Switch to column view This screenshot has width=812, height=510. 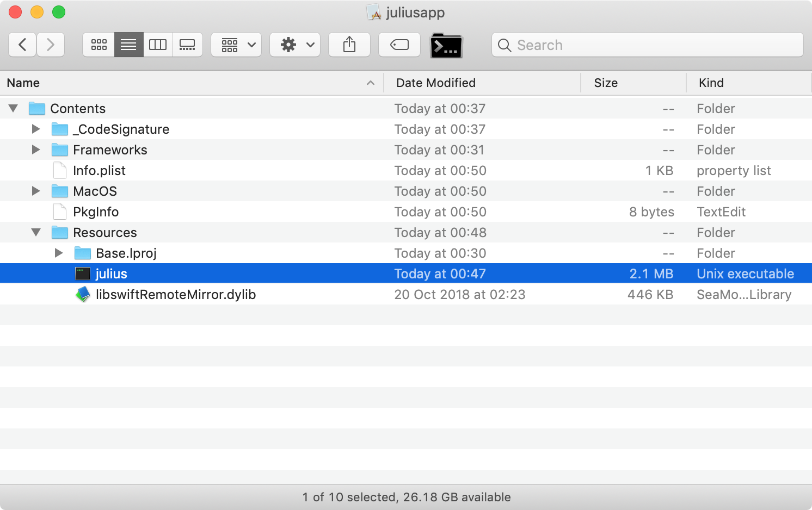(x=158, y=45)
